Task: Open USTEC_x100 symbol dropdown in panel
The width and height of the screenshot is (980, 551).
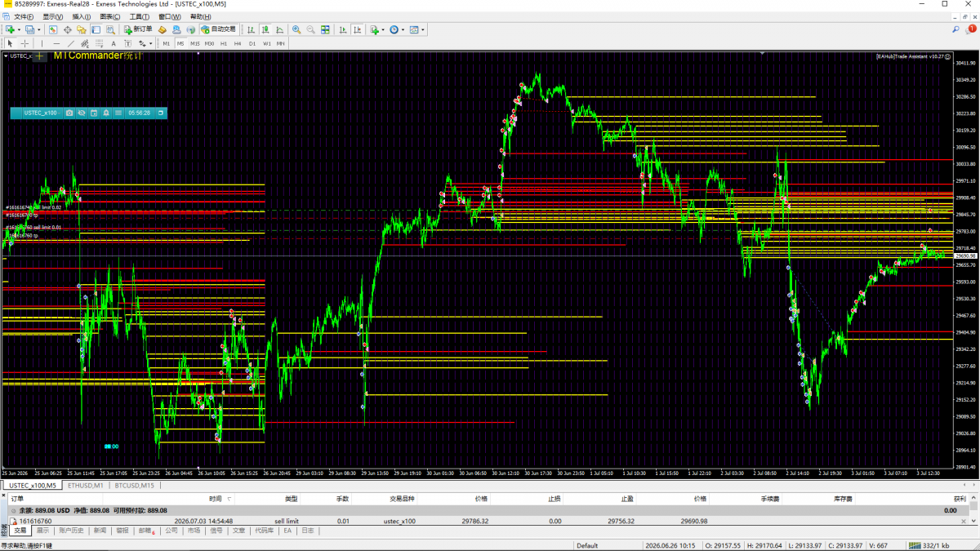Action: point(42,113)
